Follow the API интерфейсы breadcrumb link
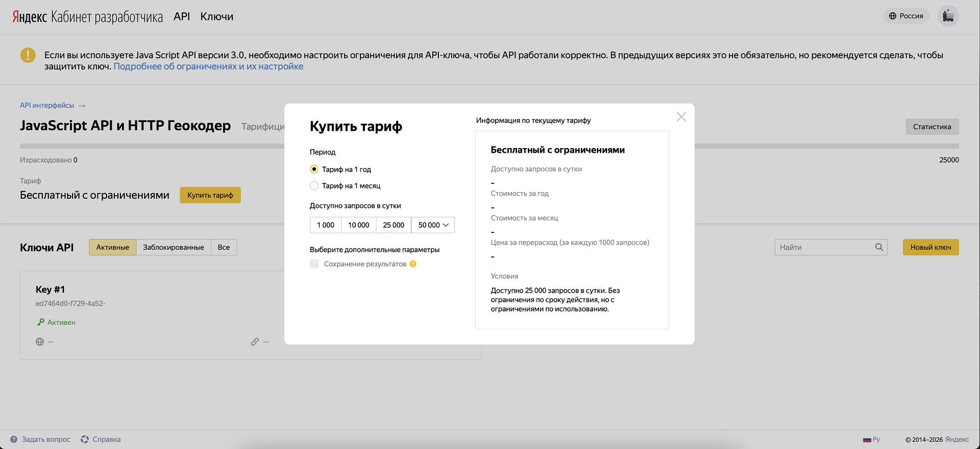 [x=47, y=105]
